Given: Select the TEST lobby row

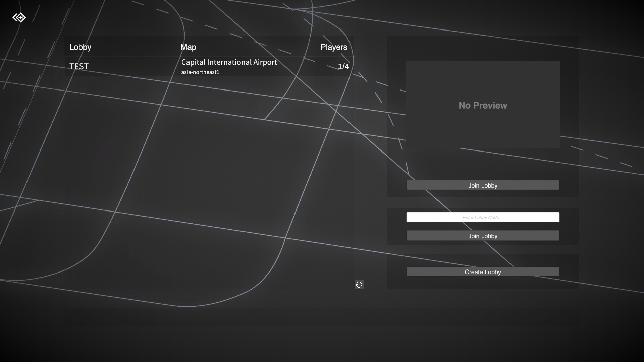Looking at the screenshot, I should [x=79, y=66].
